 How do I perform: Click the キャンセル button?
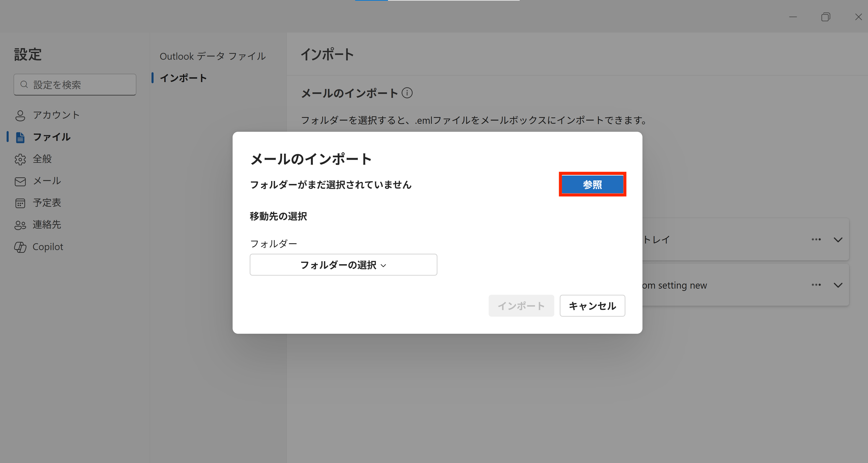point(592,306)
